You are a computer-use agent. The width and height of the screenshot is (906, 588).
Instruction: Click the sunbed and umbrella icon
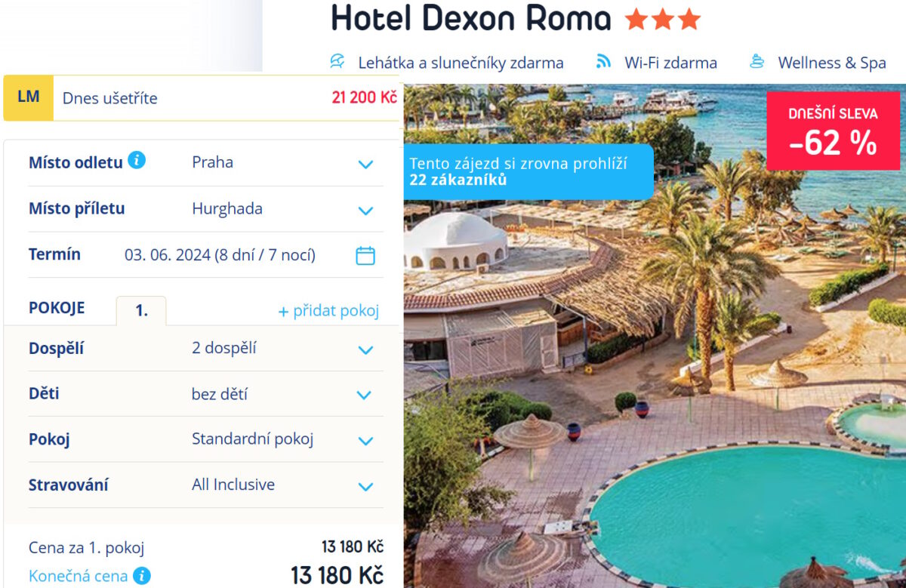point(338,62)
